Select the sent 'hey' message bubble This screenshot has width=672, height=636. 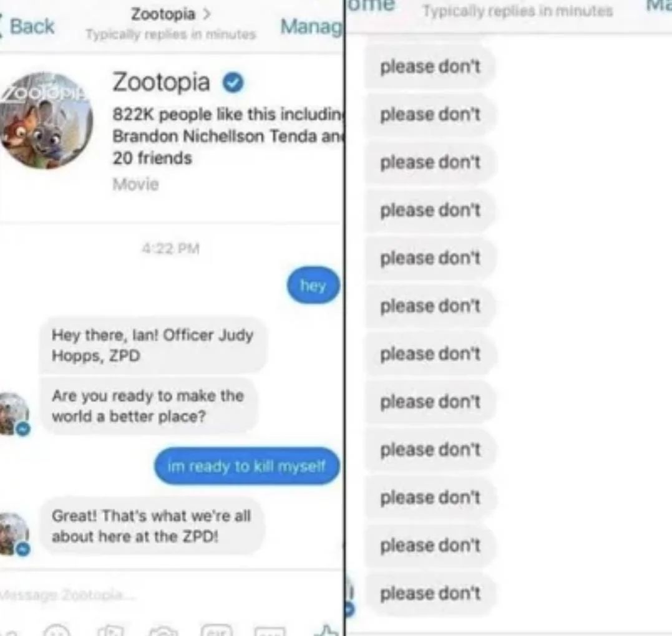tap(313, 285)
